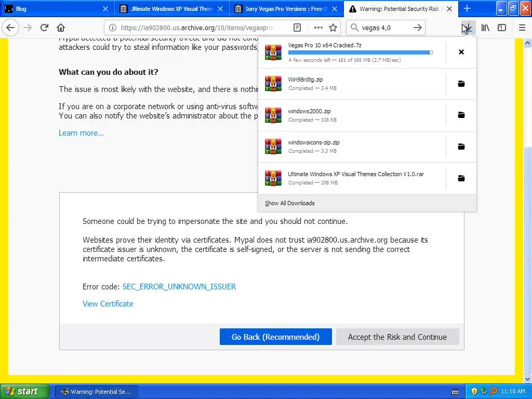The image size is (532, 399).
Task: Click the search magnifier icon
Action: [354, 28]
